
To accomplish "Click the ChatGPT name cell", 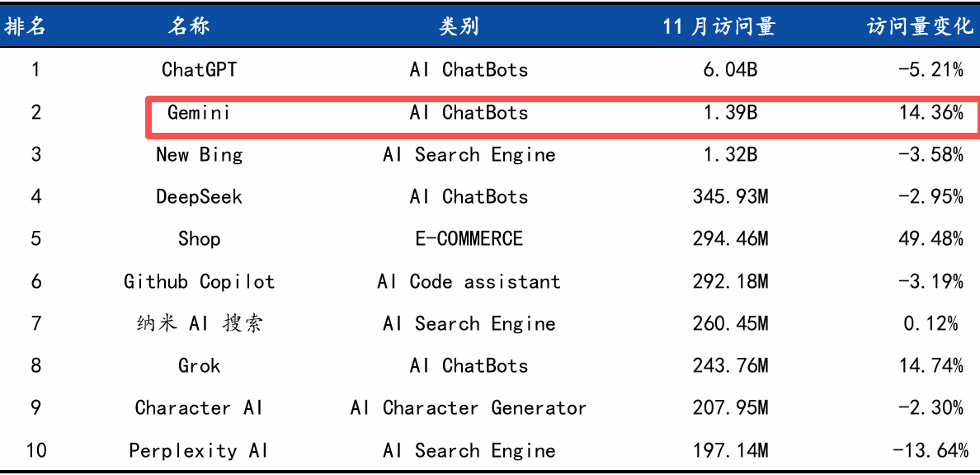I will click(x=199, y=69).
